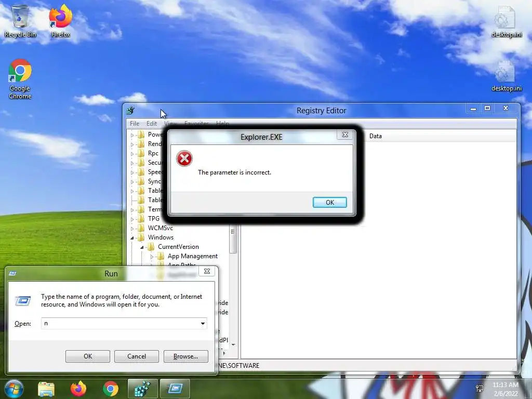Open the Help menu in Registry Editor
Viewport: 532px width, 399px height.
coord(222,124)
